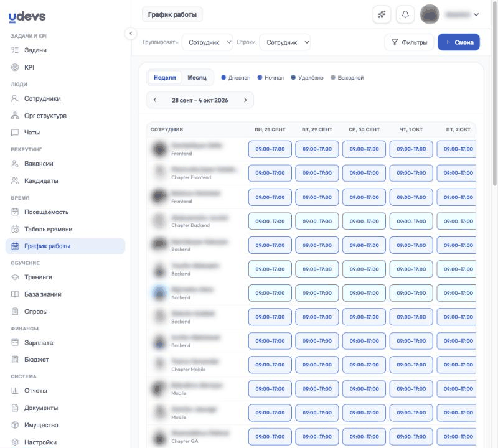Screen dimensions: 498x448
Task: Click the user avatar in the header
Action: [430, 14]
